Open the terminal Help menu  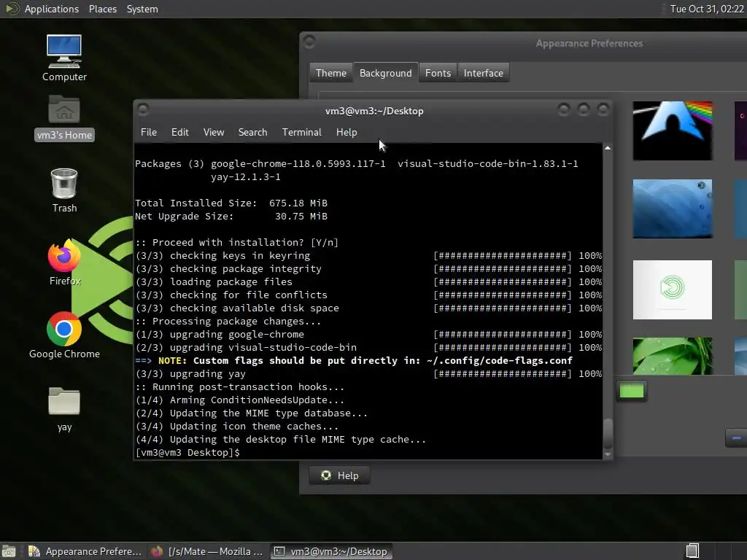tap(347, 133)
